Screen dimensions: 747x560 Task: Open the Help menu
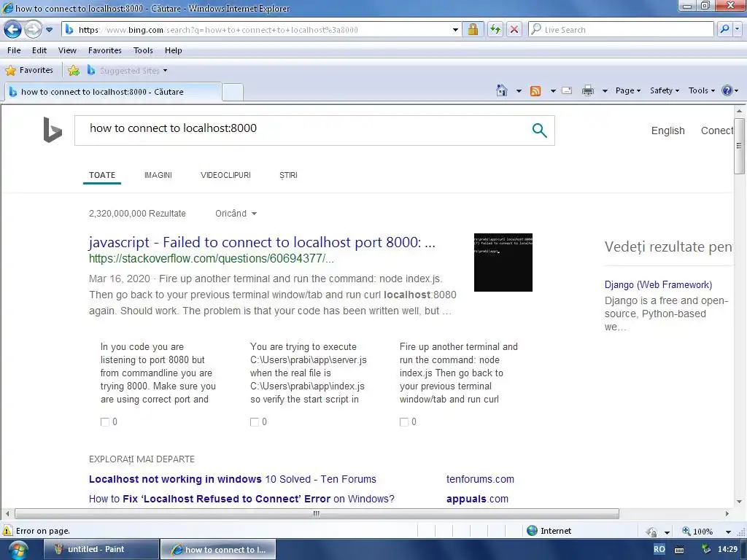(x=174, y=50)
